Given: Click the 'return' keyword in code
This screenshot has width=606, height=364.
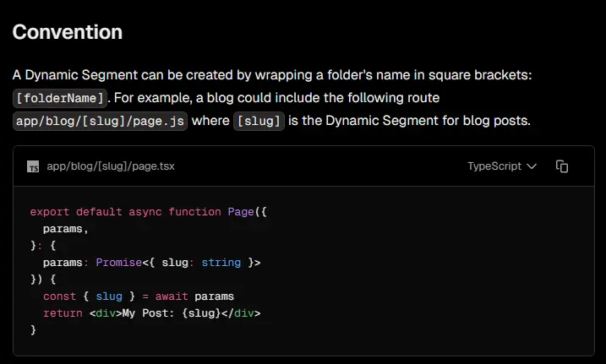Looking at the screenshot, I should click(63, 313).
